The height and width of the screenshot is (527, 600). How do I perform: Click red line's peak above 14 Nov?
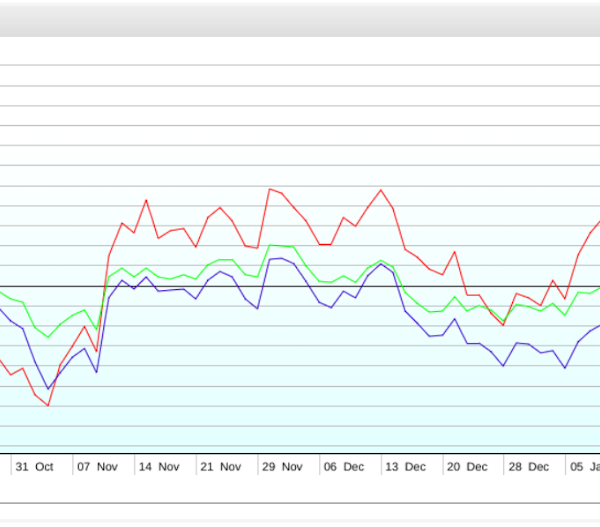point(146,200)
